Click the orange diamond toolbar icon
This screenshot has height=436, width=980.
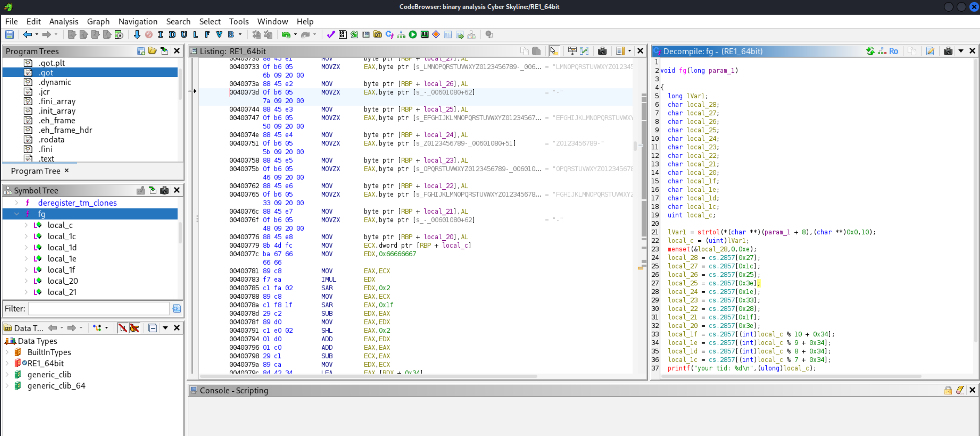(x=436, y=34)
